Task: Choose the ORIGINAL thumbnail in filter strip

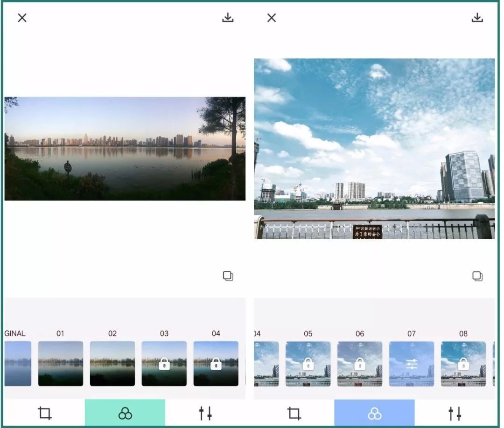Action: point(18,364)
